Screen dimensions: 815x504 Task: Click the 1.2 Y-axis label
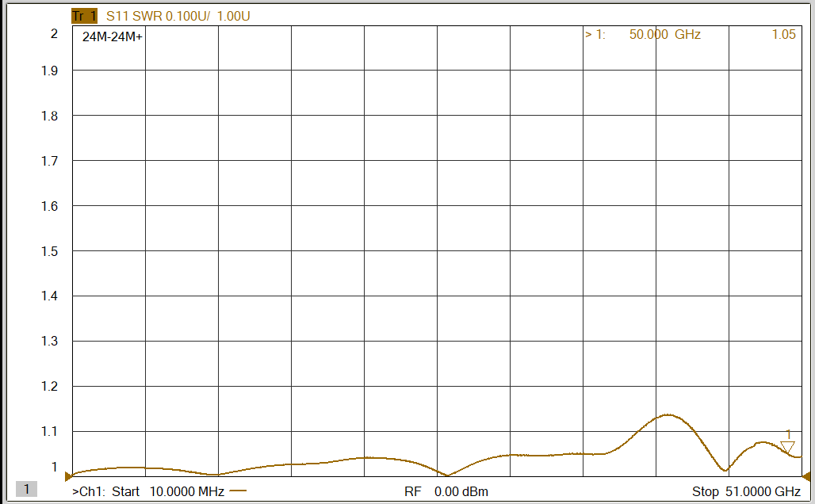[49, 387]
